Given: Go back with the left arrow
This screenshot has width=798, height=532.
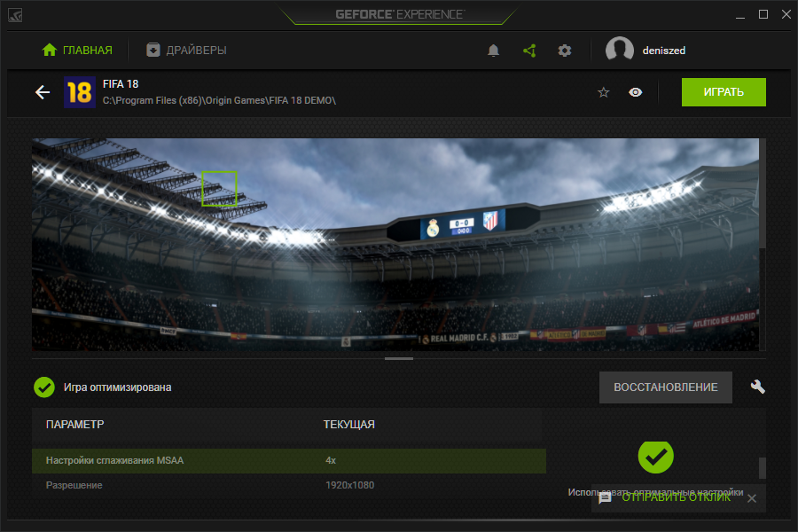Looking at the screenshot, I should click(x=43, y=92).
